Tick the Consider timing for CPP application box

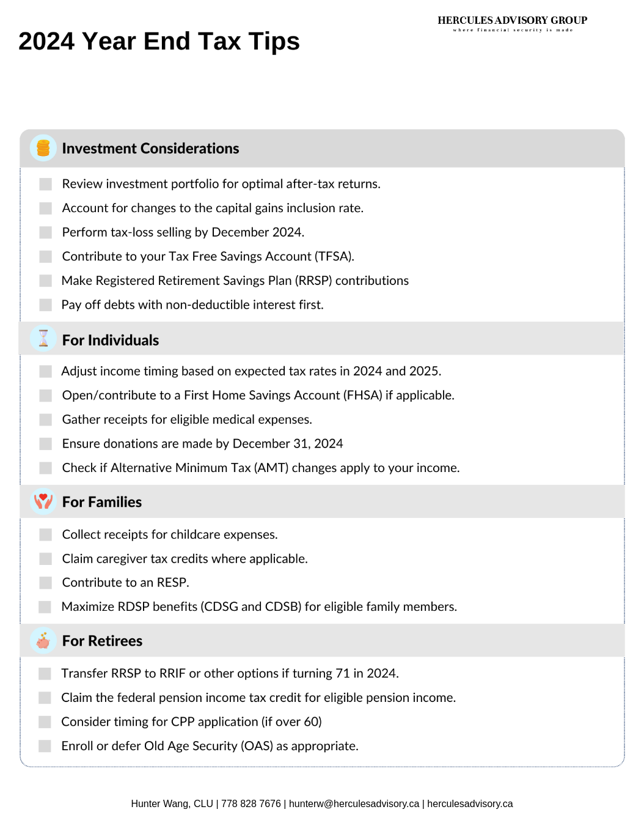click(x=45, y=722)
